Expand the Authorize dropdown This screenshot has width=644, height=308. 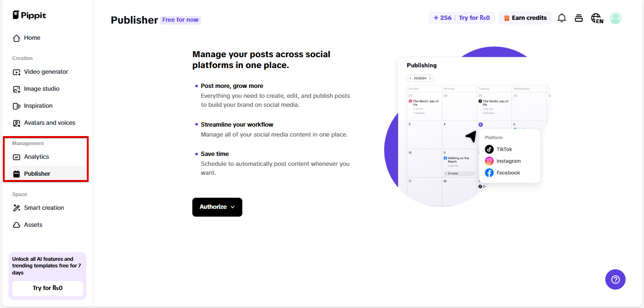click(x=217, y=207)
